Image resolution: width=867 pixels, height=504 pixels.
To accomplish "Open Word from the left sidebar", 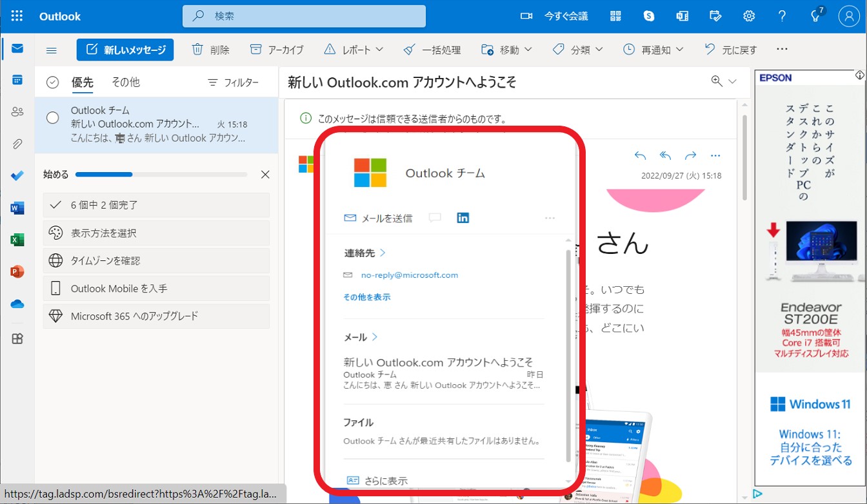I will 16,208.
